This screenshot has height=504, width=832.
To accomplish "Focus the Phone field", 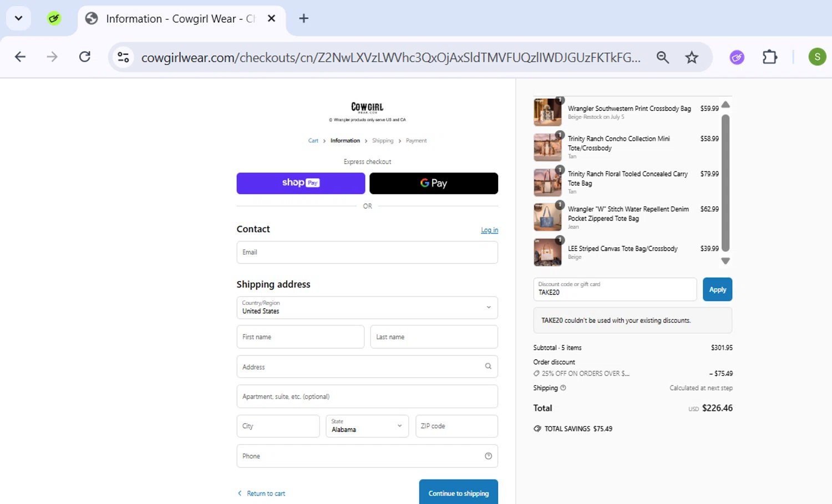I will [367, 456].
